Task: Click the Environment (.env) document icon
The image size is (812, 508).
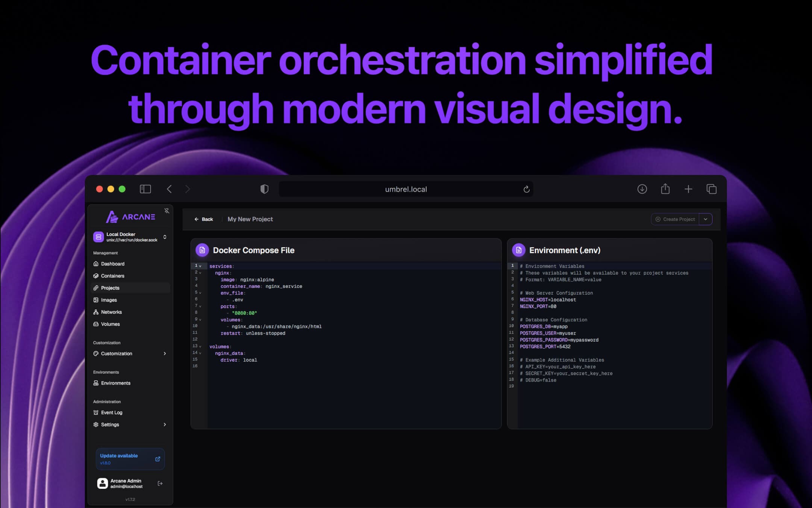Action: point(519,249)
